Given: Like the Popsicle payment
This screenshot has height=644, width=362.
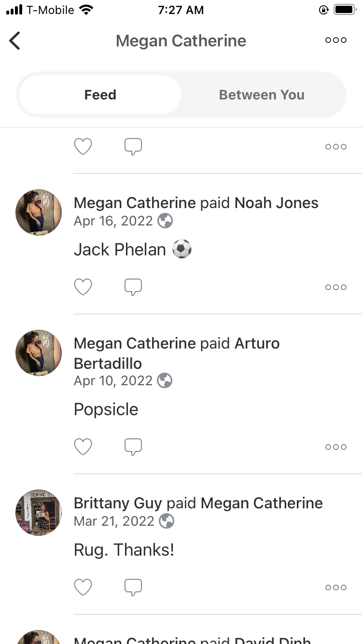Looking at the screenshot, I should [x=83, y=447].
